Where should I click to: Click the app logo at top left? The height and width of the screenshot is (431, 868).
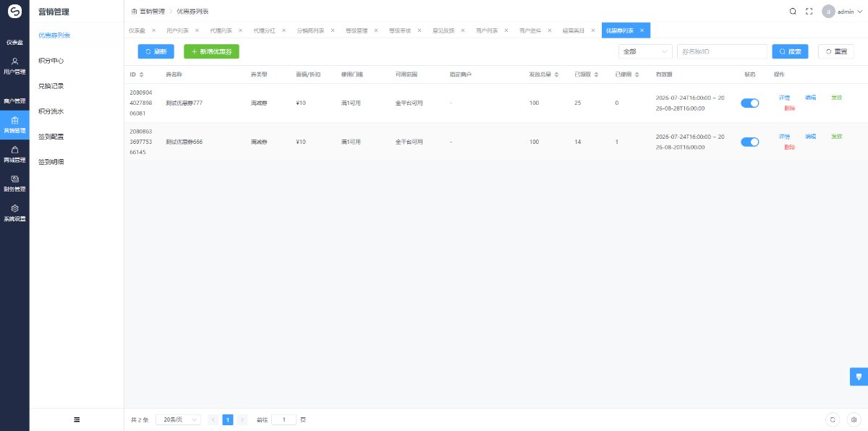click(14, 12)
